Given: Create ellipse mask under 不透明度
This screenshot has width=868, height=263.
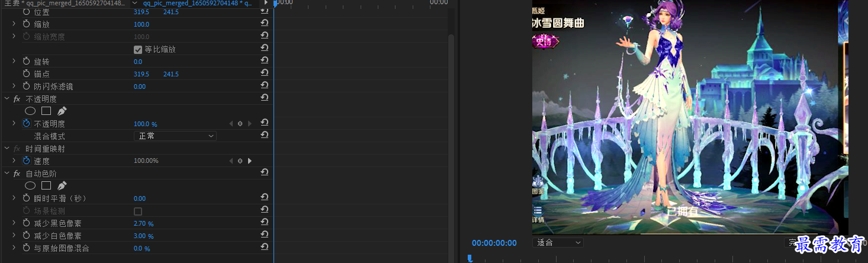Looking at the screenshot, I should pos(30,111).
